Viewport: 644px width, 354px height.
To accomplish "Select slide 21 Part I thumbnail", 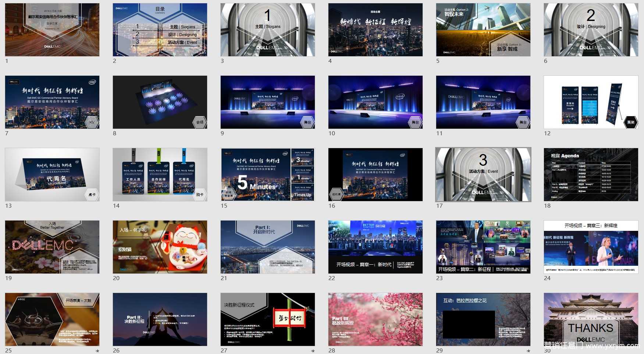I will pos(268,247).
